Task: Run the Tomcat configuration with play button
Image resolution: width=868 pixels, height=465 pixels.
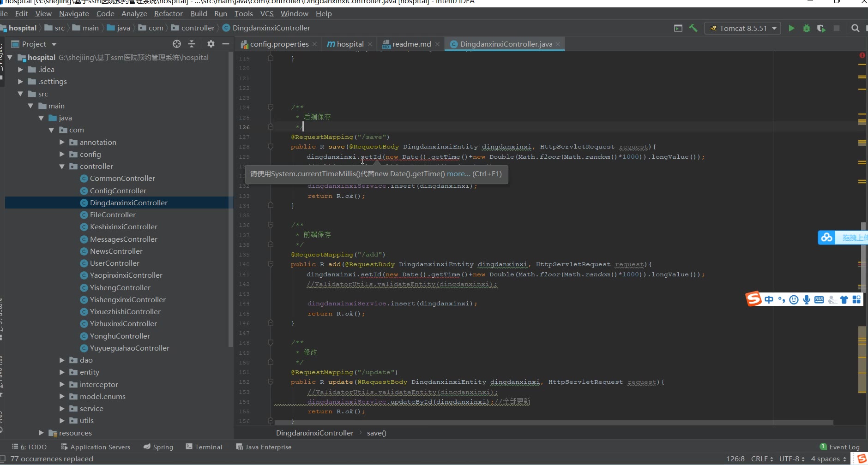Action: 791,28
